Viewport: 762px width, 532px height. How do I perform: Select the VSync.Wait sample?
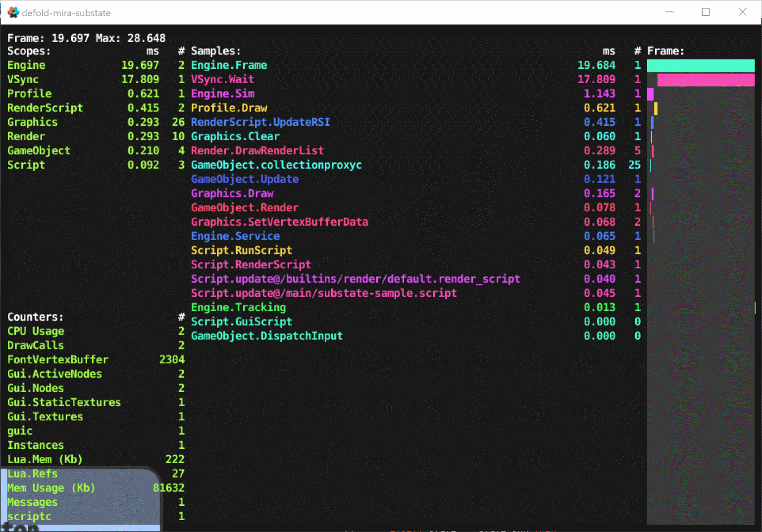[x=222, y=79]
